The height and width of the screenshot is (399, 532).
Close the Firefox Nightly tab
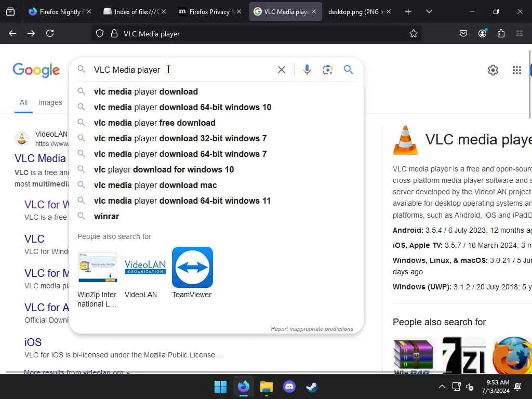(x=89, y=12)
